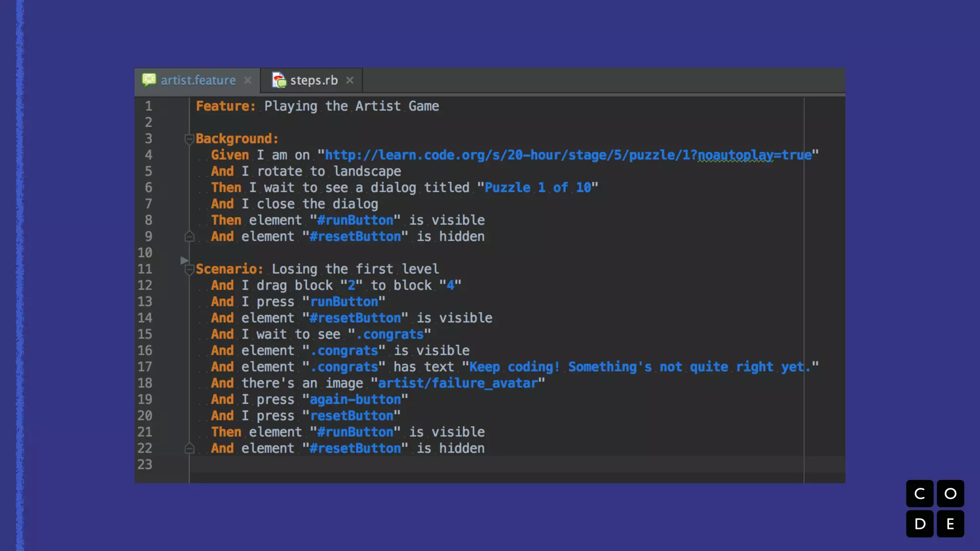Click the block "2" string on line 12

point(351,286)
